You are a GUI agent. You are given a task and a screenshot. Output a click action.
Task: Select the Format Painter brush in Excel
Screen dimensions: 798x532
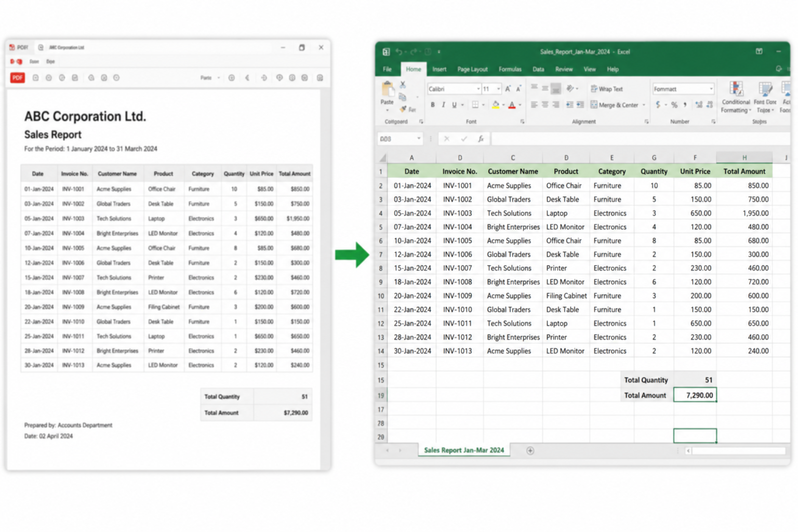coord(404,109)
